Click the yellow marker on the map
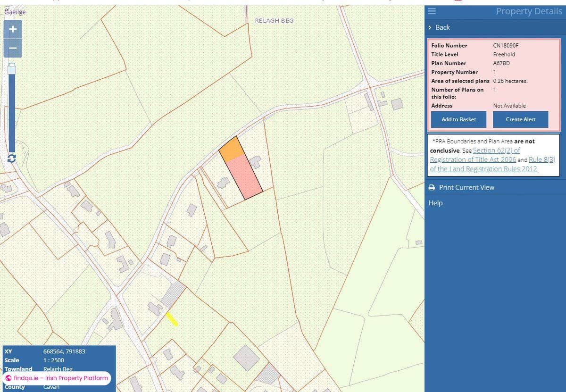566x392 pixels. coord(172,319)
